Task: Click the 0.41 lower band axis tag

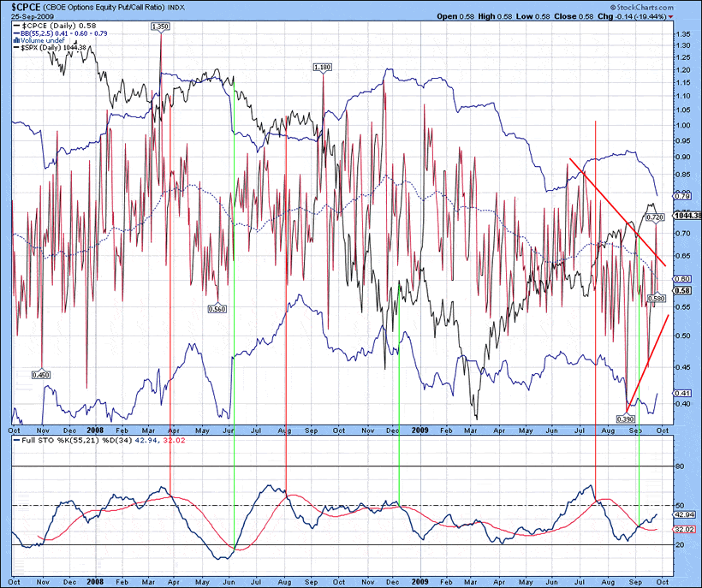Action: [x=683, y=393]
